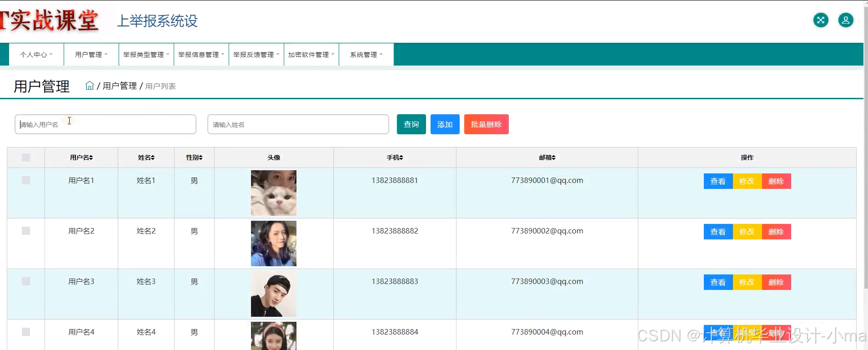Open the avatar thumbnail of 用户名4
Image resolution: width=868 pixels, height=350 pixels.
click(274, 336)
